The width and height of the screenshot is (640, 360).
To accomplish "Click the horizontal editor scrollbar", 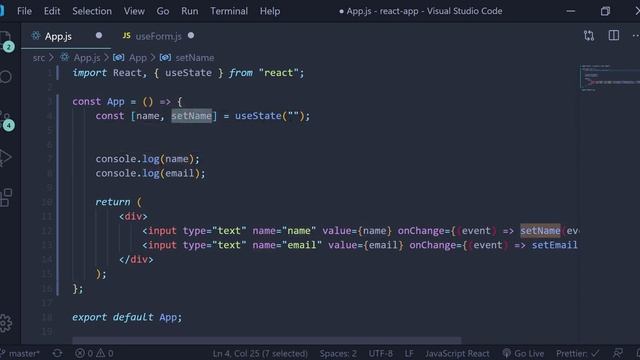I will 267,340.
